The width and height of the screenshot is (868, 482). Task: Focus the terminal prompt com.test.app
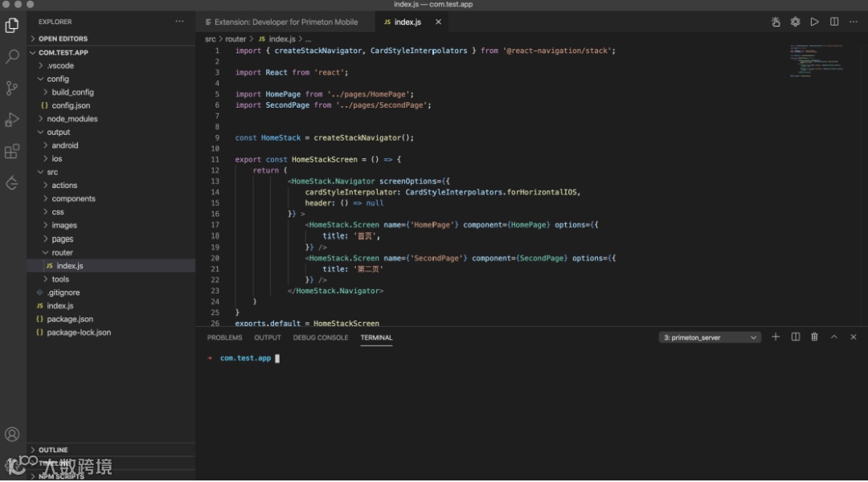click(x=245, y=358)
